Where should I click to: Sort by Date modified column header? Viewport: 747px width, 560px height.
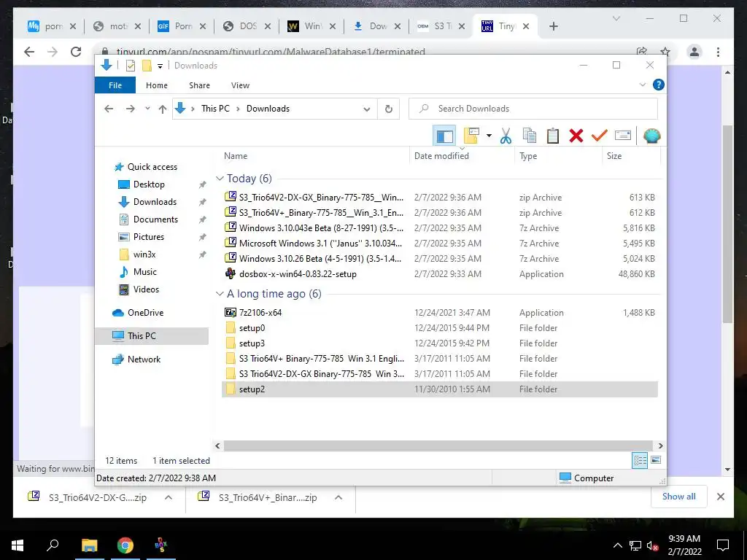click(x=441, y=156)
